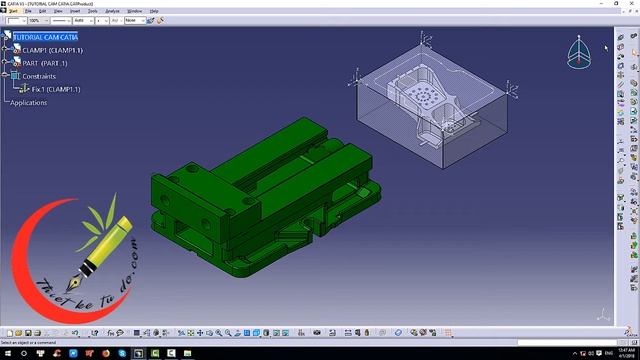
Task: Open the Help menu
Action: click(154, 11)
